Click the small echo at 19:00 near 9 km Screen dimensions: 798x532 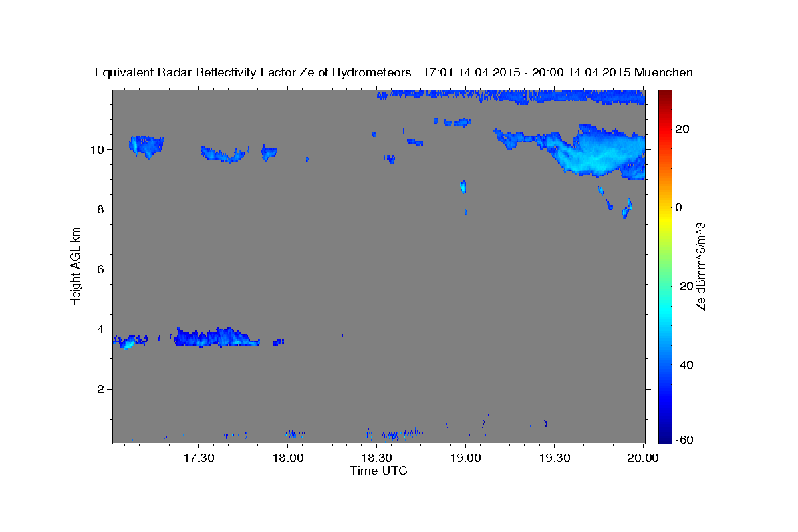(464, 187)
